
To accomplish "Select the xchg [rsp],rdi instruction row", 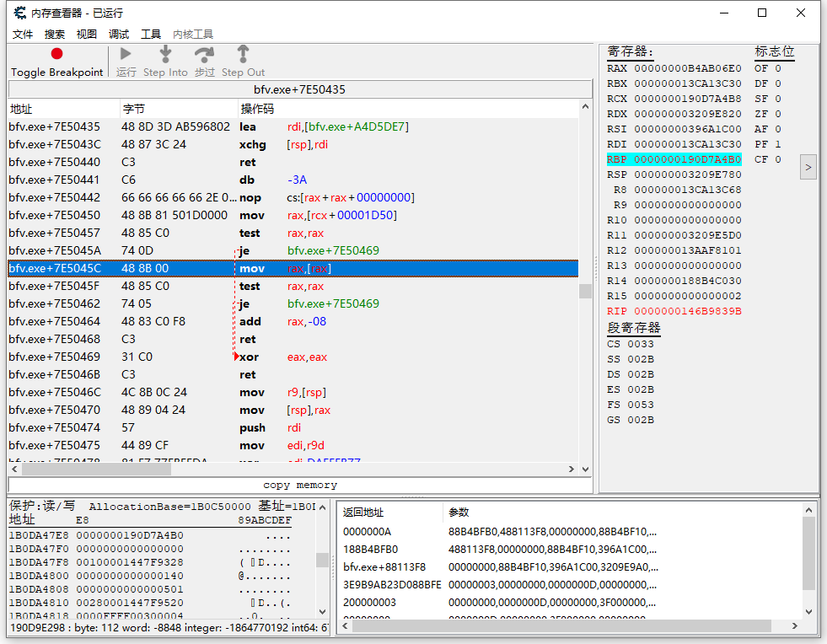I will [293, 144].
